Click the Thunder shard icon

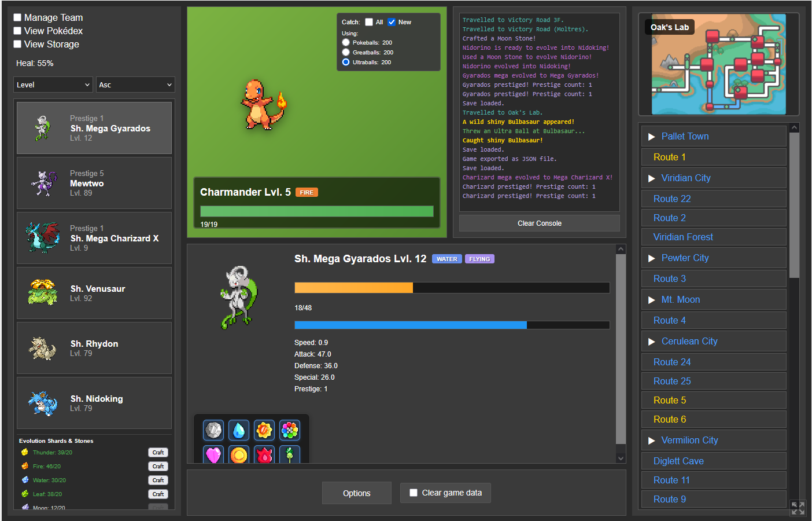click(x=25, y=452)
